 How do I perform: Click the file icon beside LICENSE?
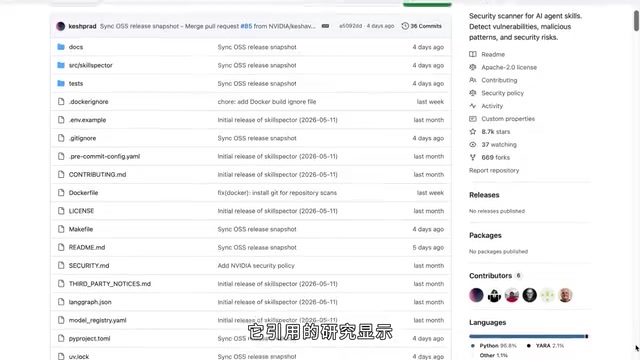[61, 211]
